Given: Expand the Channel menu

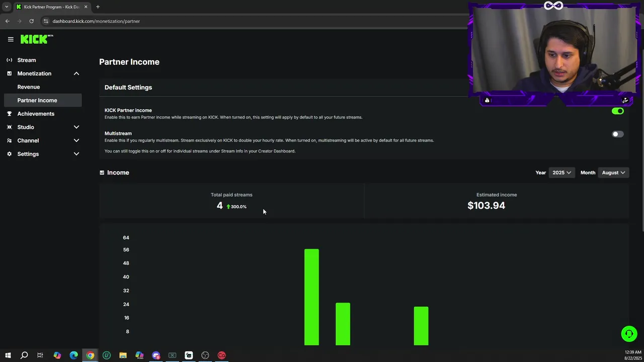Looking at the screenshot, I should pos(76,140).
